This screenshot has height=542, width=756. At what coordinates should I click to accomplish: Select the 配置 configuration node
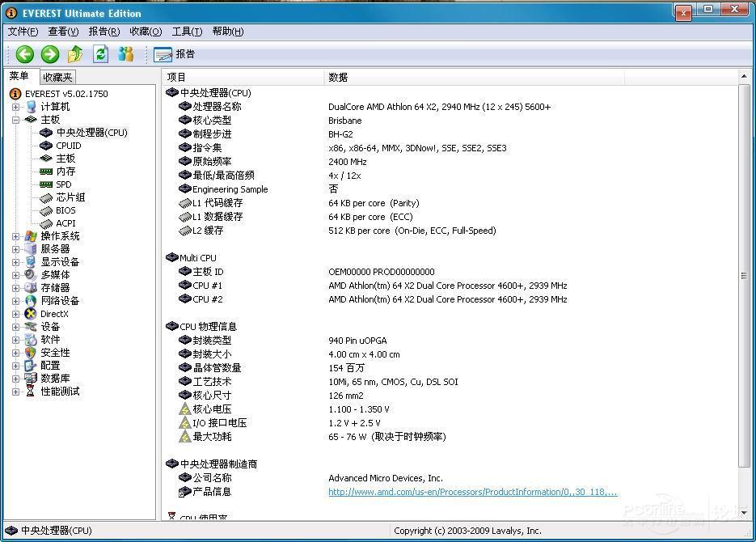pos(50,366)
